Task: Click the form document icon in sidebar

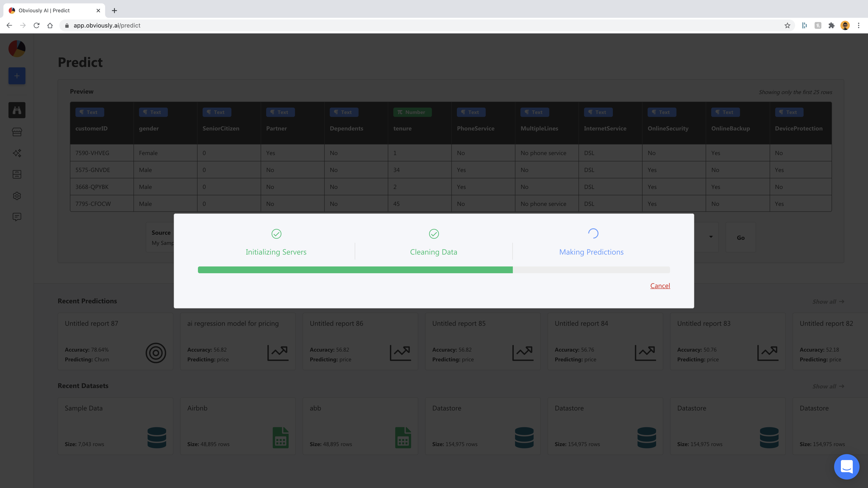Action: pyautogui.click(x=17, y=175)
